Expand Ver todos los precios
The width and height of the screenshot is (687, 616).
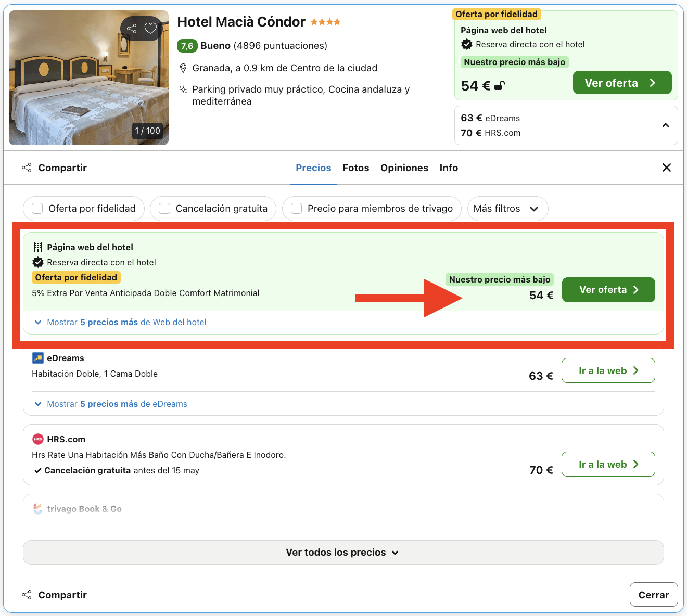pos(343,553)
